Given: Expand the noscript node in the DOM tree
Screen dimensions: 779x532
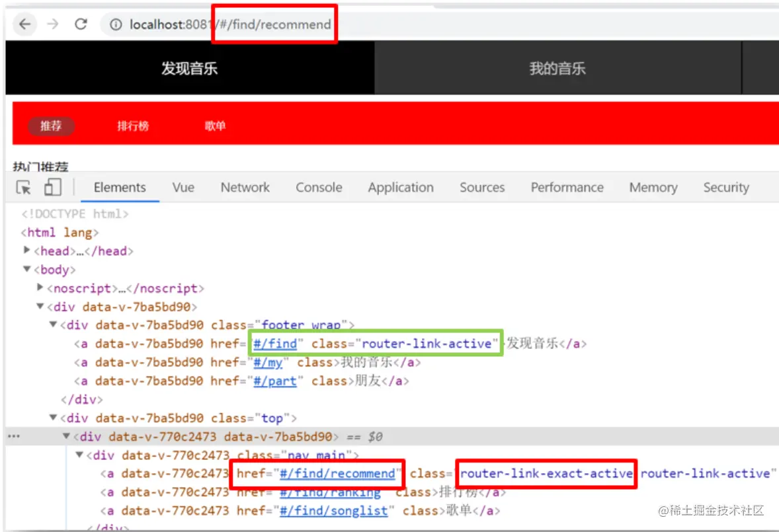Looking at the screenshot, I should coord(40,287).
